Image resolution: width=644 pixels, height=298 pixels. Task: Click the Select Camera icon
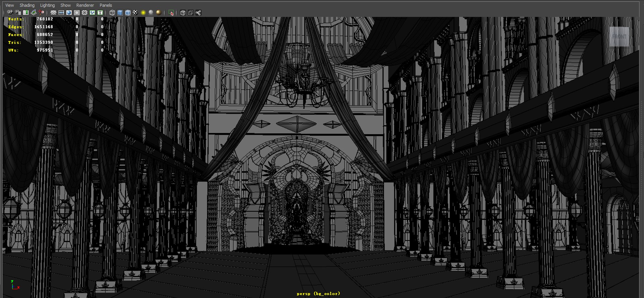coord(10,13)
